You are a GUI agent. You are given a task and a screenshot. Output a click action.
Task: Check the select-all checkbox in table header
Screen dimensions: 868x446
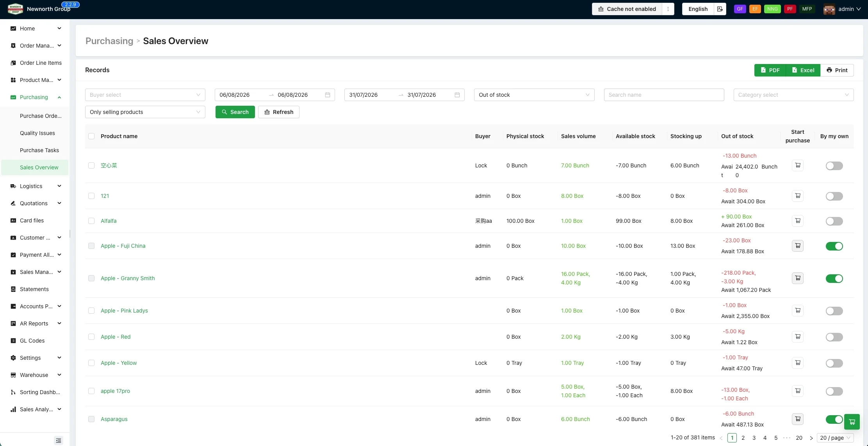coord(91,136)
